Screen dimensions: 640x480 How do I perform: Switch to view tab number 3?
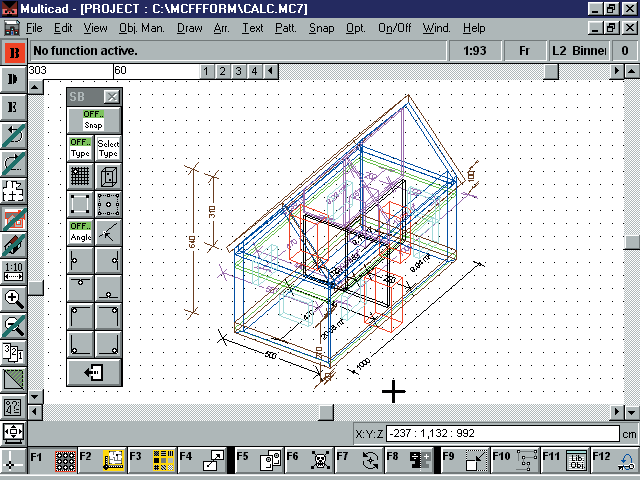239,71
